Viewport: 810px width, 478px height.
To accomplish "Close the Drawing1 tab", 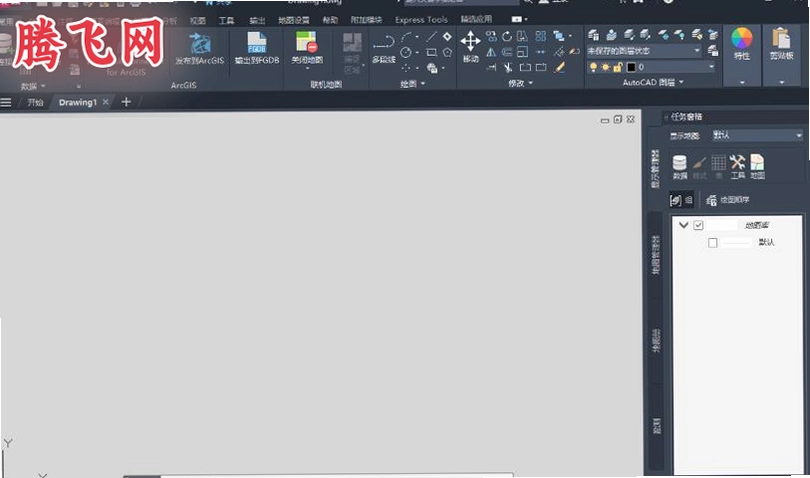I will 105,102.
